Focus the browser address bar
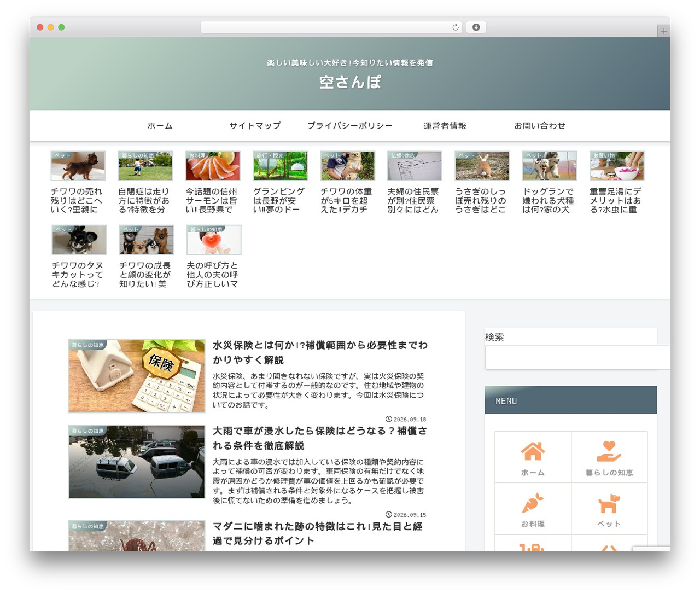700x593 pixels. click(x=331, y=27)
